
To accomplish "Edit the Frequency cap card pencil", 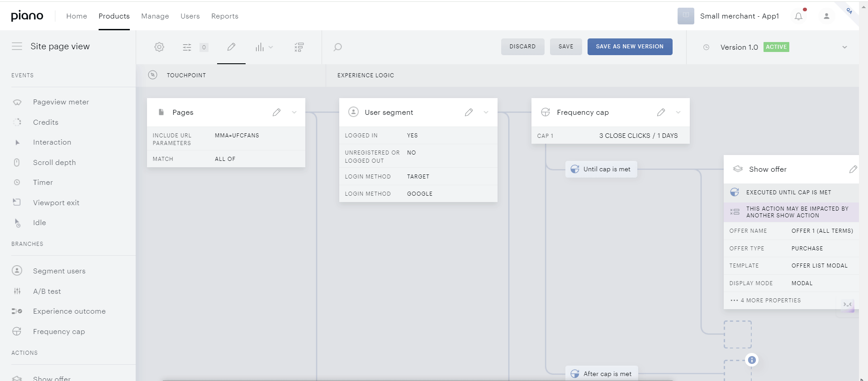I will click(661, 112).
